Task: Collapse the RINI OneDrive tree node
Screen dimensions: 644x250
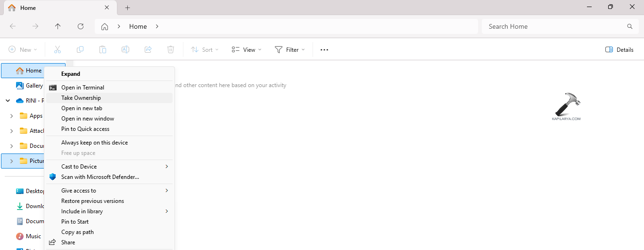Action: pyautogui.click(x=8, y=100)
